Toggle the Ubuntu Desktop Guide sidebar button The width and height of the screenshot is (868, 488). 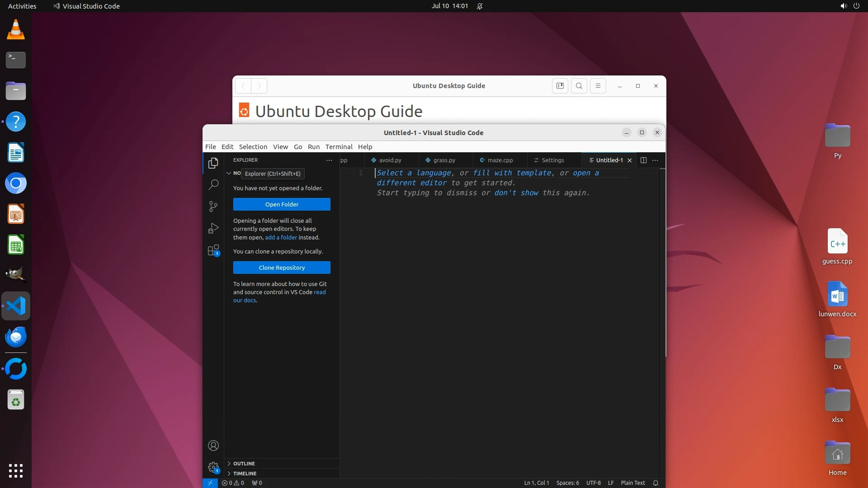coord(560,86)
